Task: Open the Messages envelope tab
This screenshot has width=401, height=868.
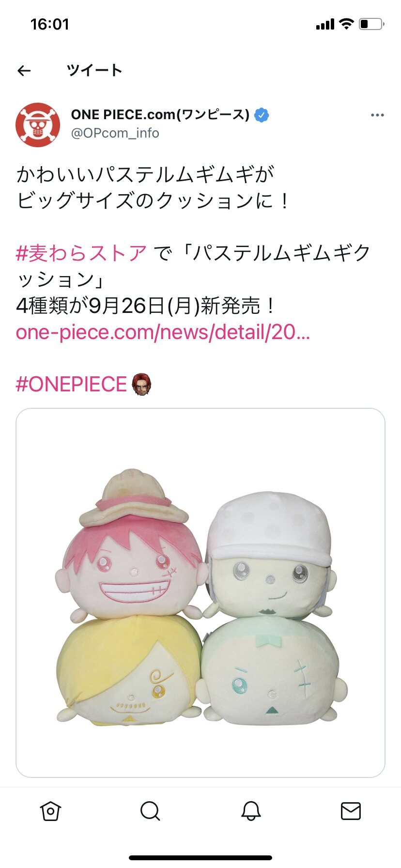Action: pyautogui.click(x=351, y=811)
